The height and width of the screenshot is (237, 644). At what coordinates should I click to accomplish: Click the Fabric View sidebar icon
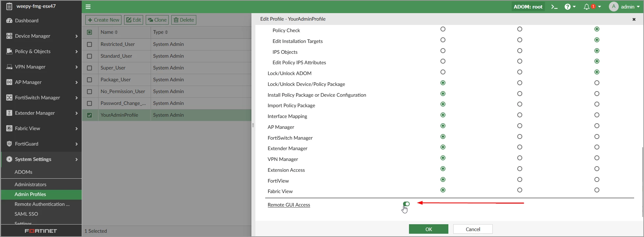click(x=9, y=128)
